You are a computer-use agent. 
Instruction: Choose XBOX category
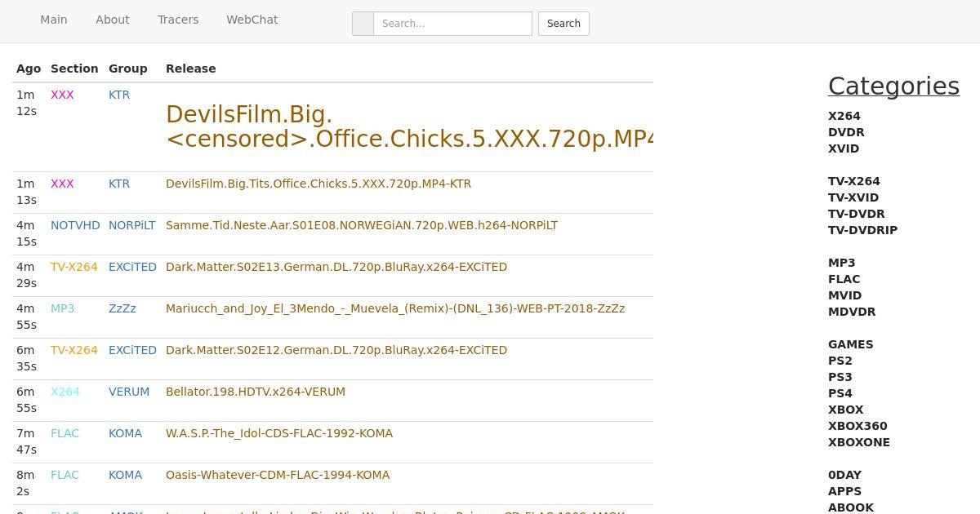pos(846,410)
